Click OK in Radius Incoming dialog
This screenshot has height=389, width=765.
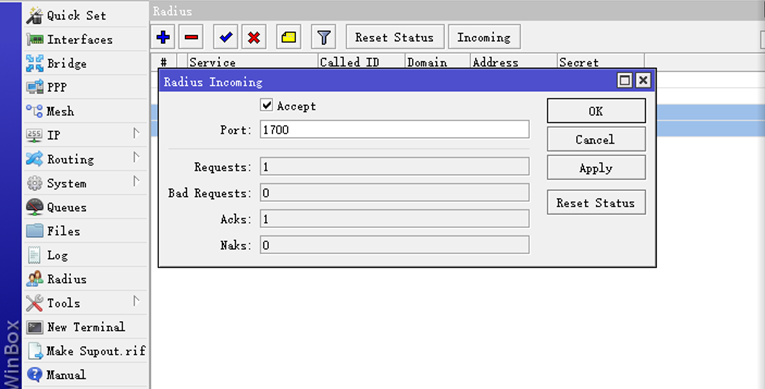click(596, 111)
